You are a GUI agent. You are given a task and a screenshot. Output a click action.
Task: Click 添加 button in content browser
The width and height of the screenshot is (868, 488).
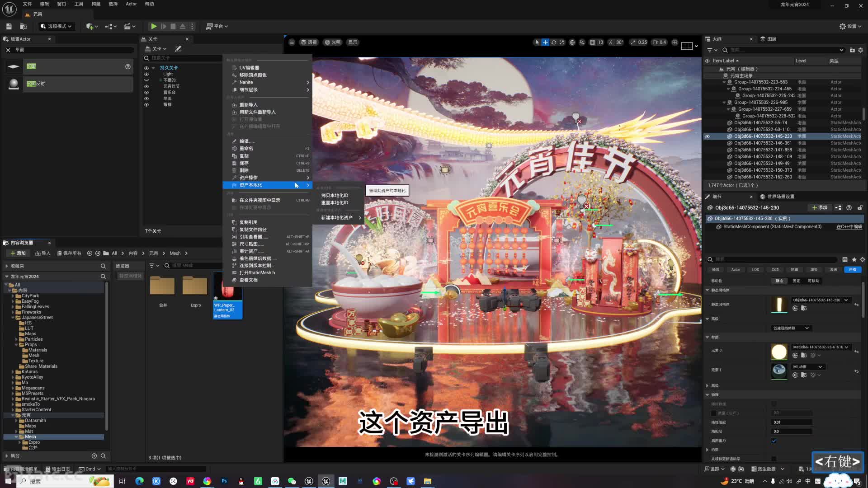(x=18, y=253)
